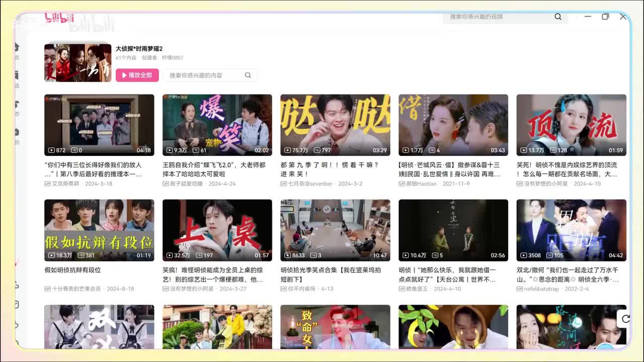The height and width of the screenshot is (362, 644).
Task: Open the '哒哒' thumbnail with duration 03:29
Action: 335,125
